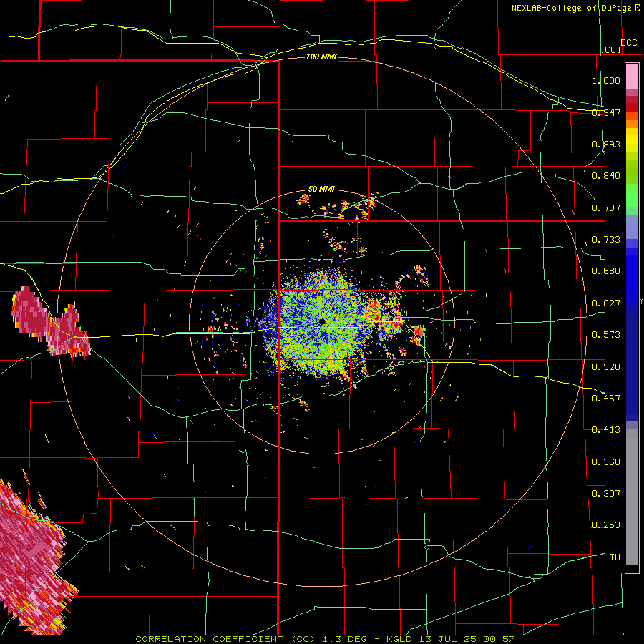Click the 0.573 color scale value
The image size is (644, 644).
pyautogui.click(x=606, y=335)
